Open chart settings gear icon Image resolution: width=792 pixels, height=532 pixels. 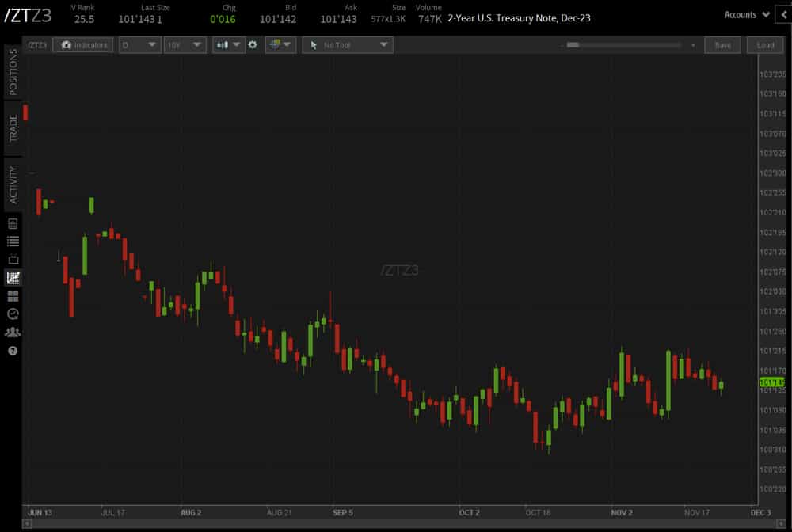[253, 45]
